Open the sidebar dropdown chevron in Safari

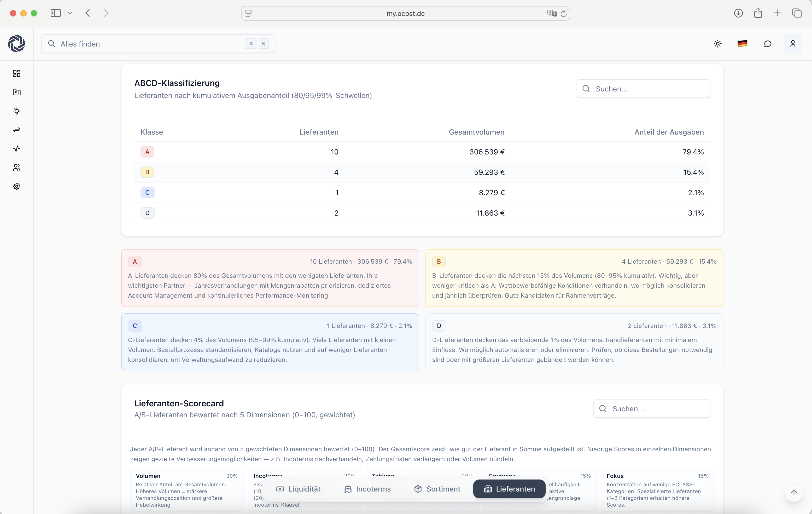coord(70,13)
